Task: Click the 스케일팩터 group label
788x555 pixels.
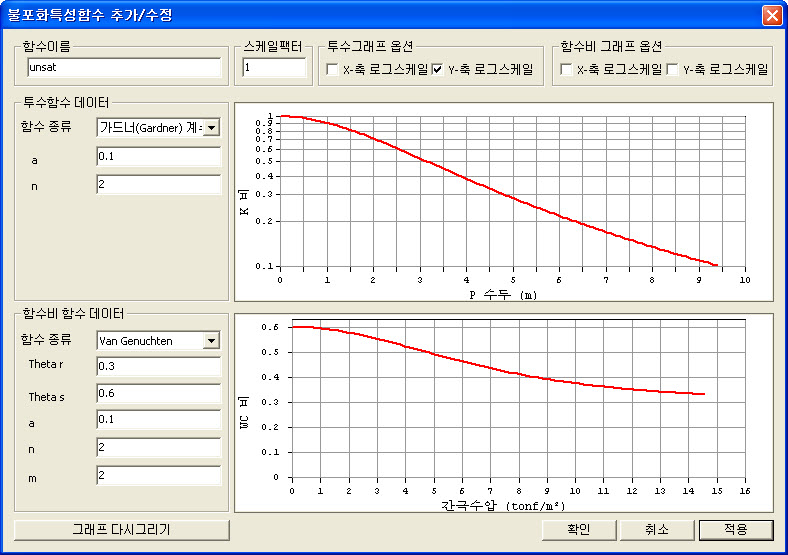Action: coord(273,47)
